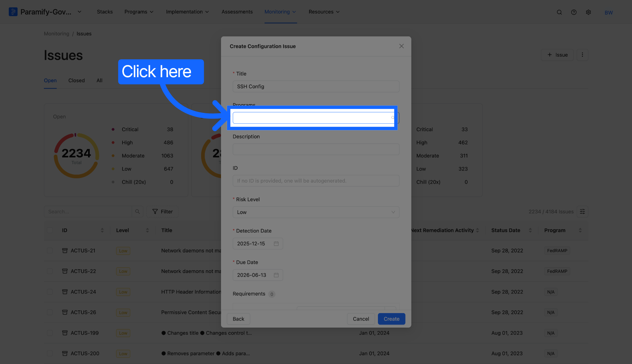Click archive icon for ACTUS-21
Image resolution: width=632 pixels, height=364 pixels.
(65, 251)
